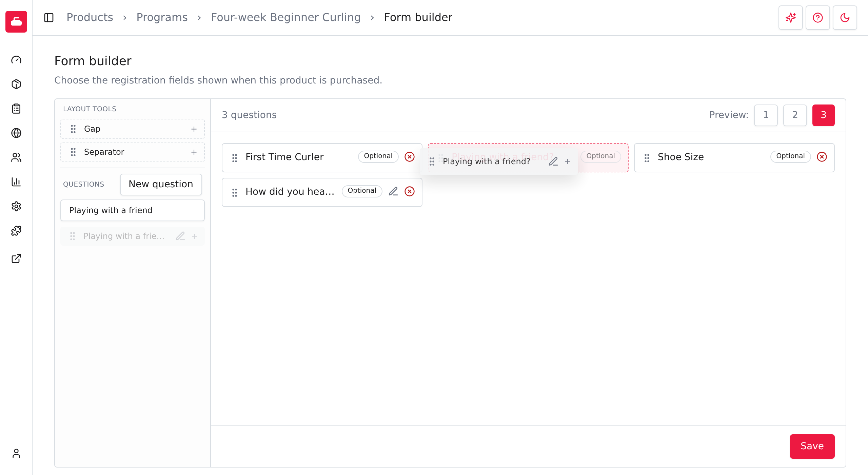
Task: Focus the Playing with a friend search field
Action: click(133, 210)
